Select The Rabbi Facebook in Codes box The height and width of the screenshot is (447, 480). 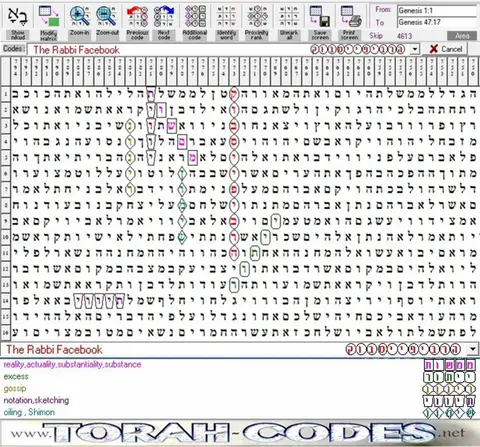[x=76, y=50]
